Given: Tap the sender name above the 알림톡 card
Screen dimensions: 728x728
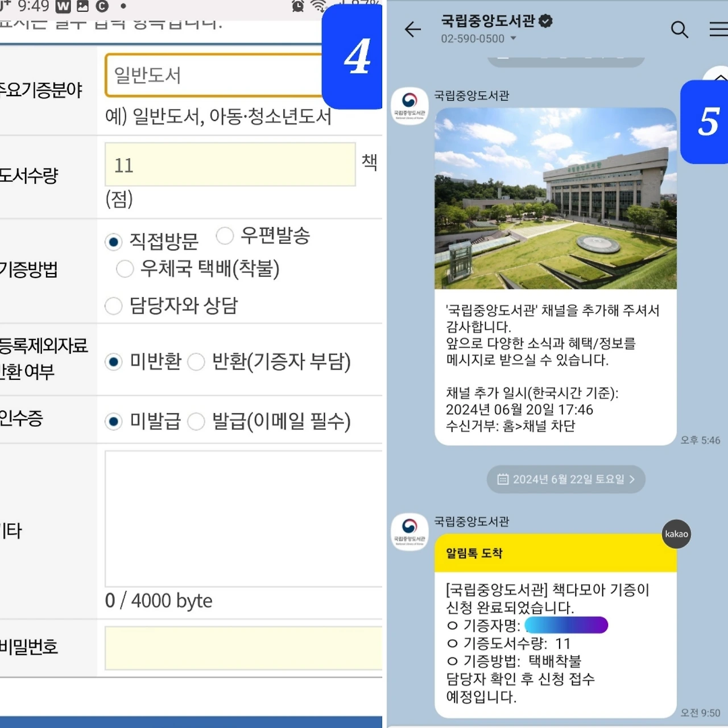Looking at the screenshot, I should (x=471, y=522).
